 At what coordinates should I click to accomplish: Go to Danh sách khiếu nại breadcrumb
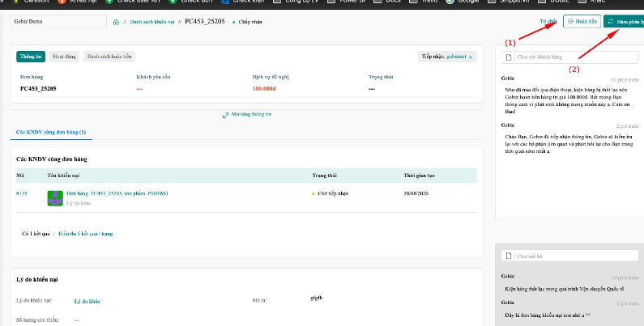pos(154,22)
